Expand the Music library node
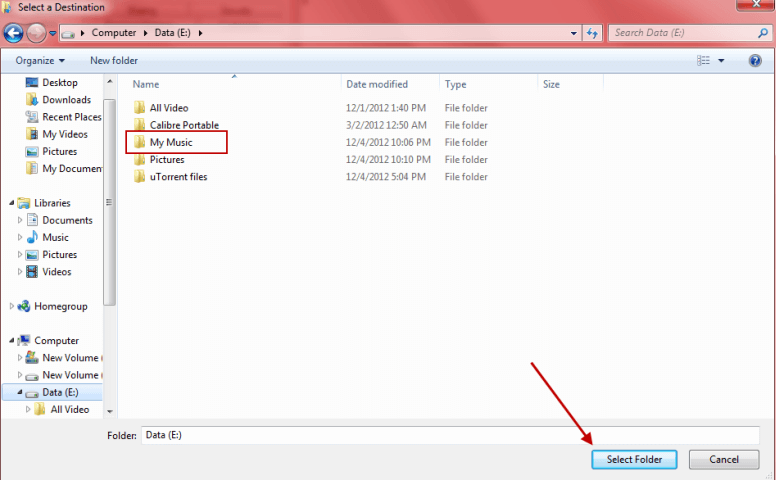This screenshot has width=776, height=480. coord(20,237)
